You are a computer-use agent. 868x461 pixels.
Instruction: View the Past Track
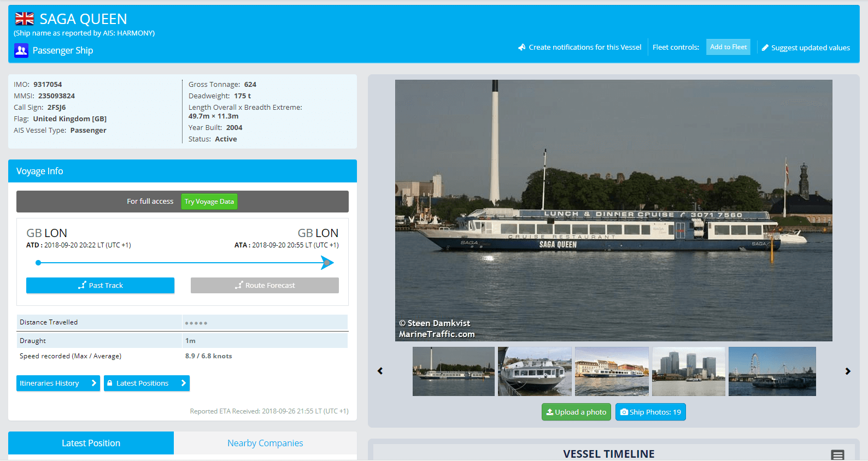100,286
